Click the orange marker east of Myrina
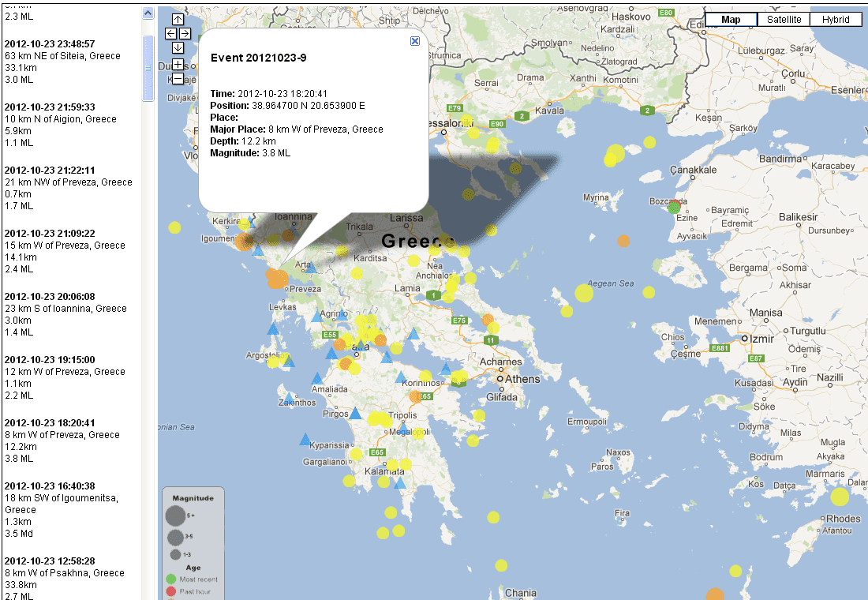 [623, 241]
